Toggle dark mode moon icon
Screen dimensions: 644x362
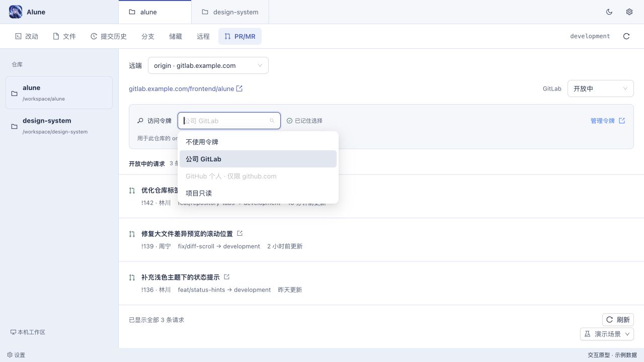click(x=609, y=12)
